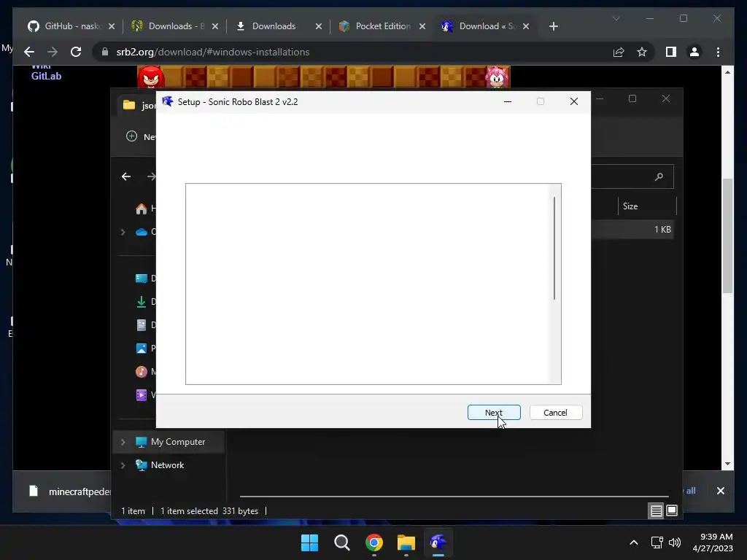
Task: Go back in Chrome
Action: point(29,52)
